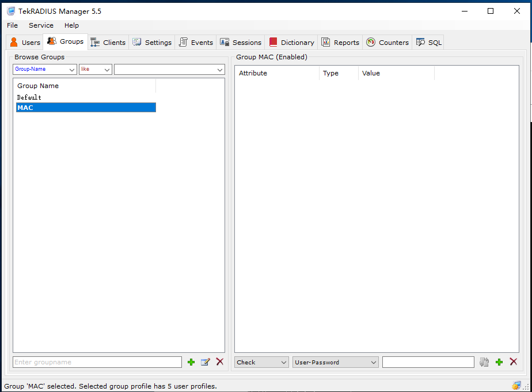Click the service status icon in status bar
The height and width of the screenshot is (392, 532).
pos(516,386)
